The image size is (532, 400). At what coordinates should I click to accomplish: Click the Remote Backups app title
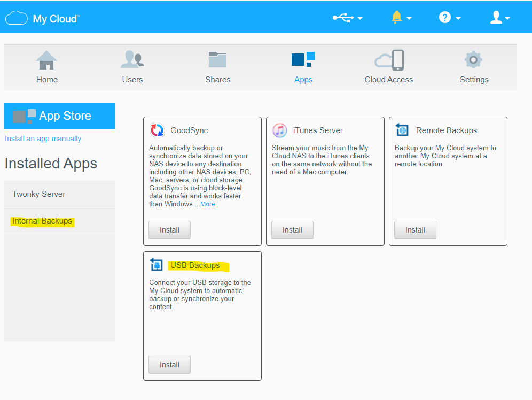pyautogui.click(x=447, y=130)
